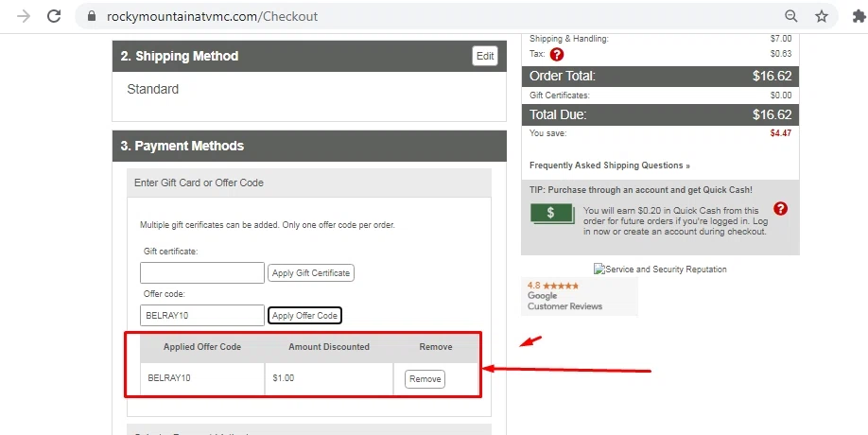Focus the Gift certificate input field
868x435 pixels.
202,273
